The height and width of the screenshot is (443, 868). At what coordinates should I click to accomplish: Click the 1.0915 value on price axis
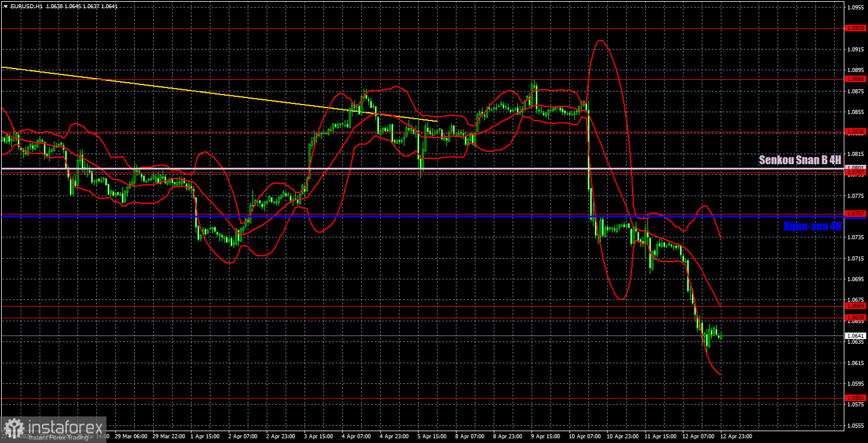click(856, 50)
